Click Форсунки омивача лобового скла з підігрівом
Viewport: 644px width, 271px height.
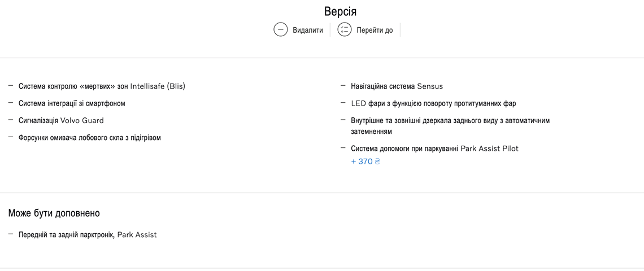(x=89, y=138)
